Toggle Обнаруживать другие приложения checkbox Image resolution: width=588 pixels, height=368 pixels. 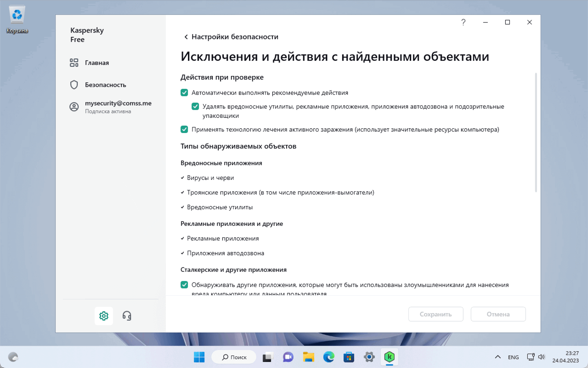click(x=184, y=285)
